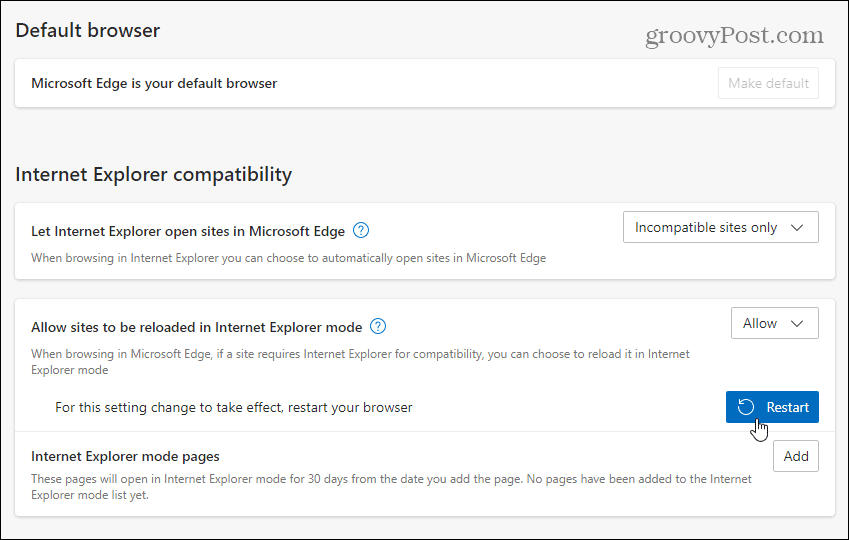The height and width of the screenshot is (540, 849).
Task: Expand the Incompatible sites only dropdown
Action: (x=720, y=227)
